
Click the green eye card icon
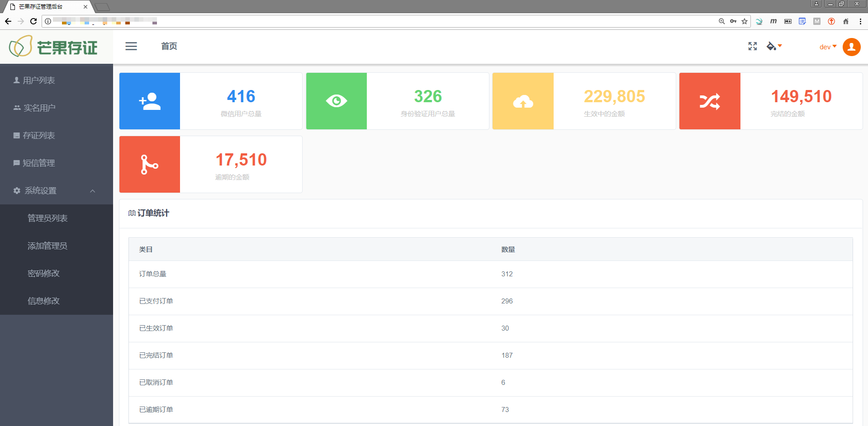pyautogui.click(x=336, y=101)
